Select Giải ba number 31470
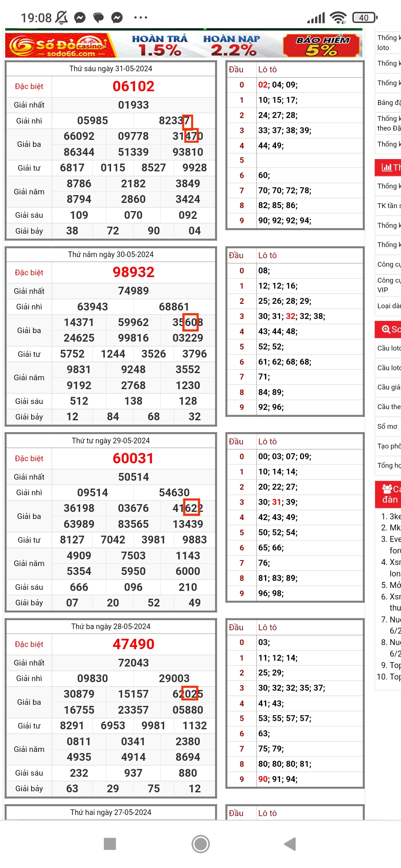The height and width of the screenshot is (868, 401). 188,136
